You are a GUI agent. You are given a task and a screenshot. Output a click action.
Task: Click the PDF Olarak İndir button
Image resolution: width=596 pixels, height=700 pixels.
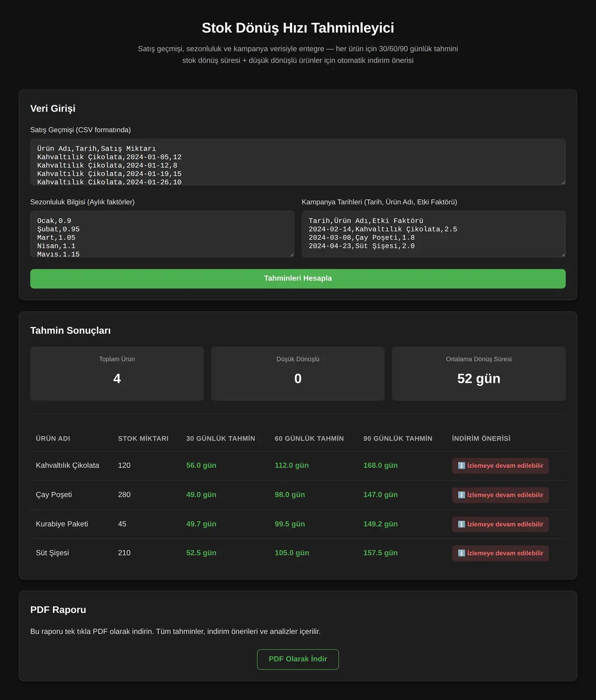(298, 659)
